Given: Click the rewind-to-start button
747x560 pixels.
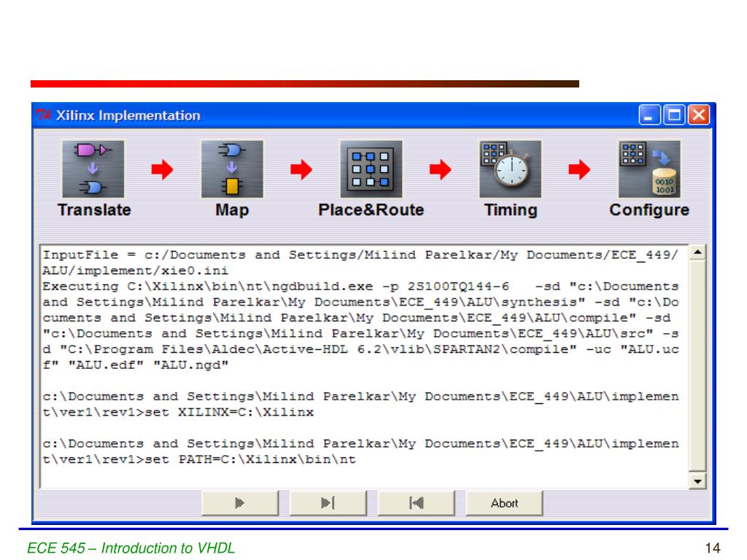Looking at the screenshot, I should [x=417, y=503].
